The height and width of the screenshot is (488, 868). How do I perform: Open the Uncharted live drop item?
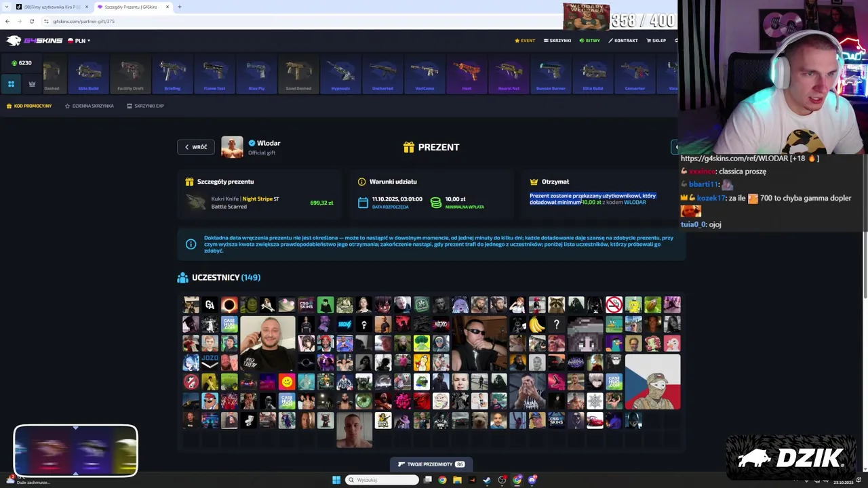(382, 75)
